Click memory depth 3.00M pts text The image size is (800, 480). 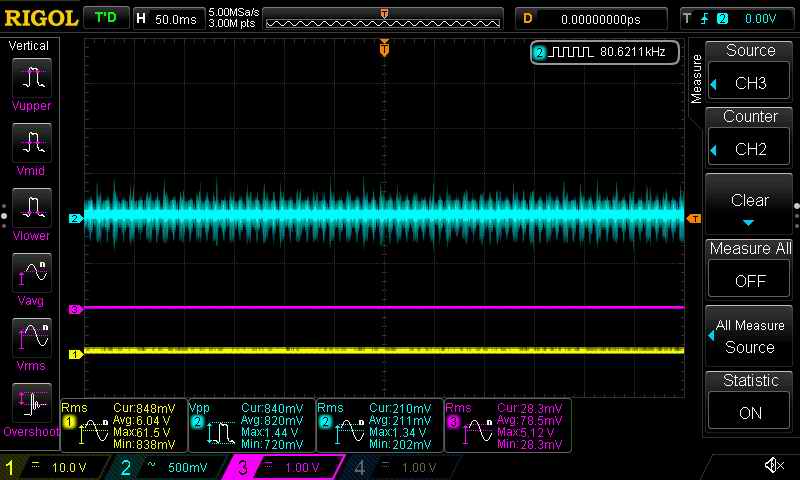(x=232, y=23)
